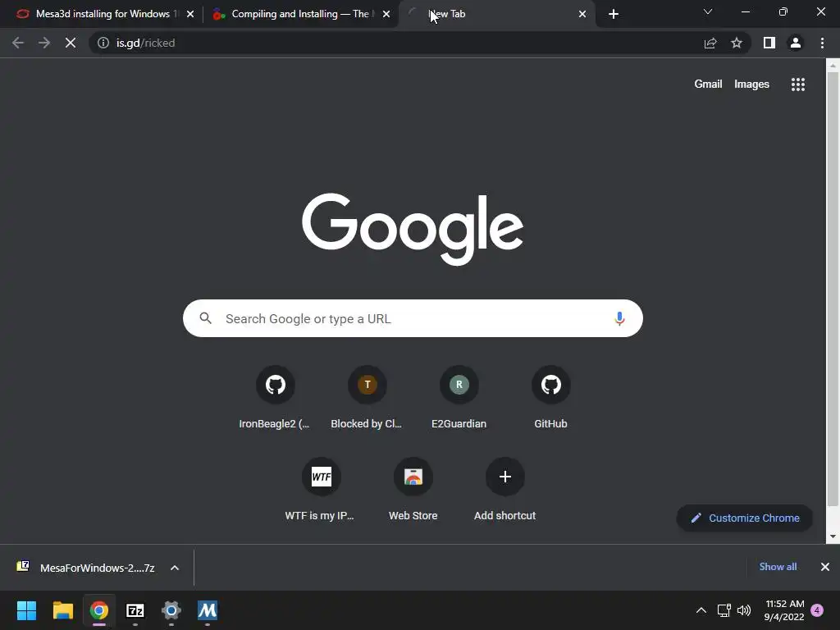
Task: Share this page from the address bar
Action: click(x=710, y=43)
